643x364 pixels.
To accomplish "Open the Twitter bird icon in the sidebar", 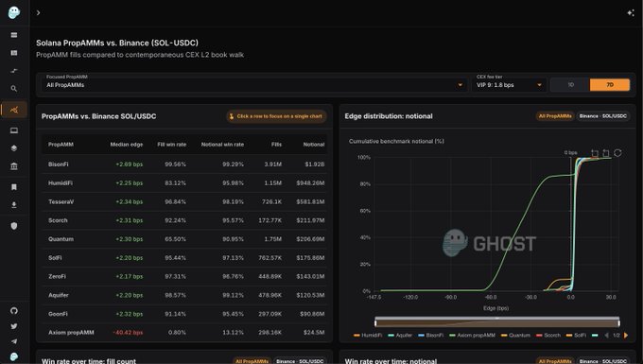I will point(14,326).
